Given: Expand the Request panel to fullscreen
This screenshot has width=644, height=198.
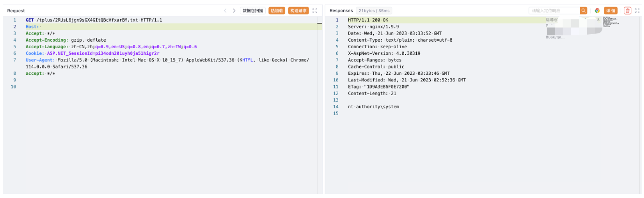Looking at the screenshot, I should click(x=315, y=11).
